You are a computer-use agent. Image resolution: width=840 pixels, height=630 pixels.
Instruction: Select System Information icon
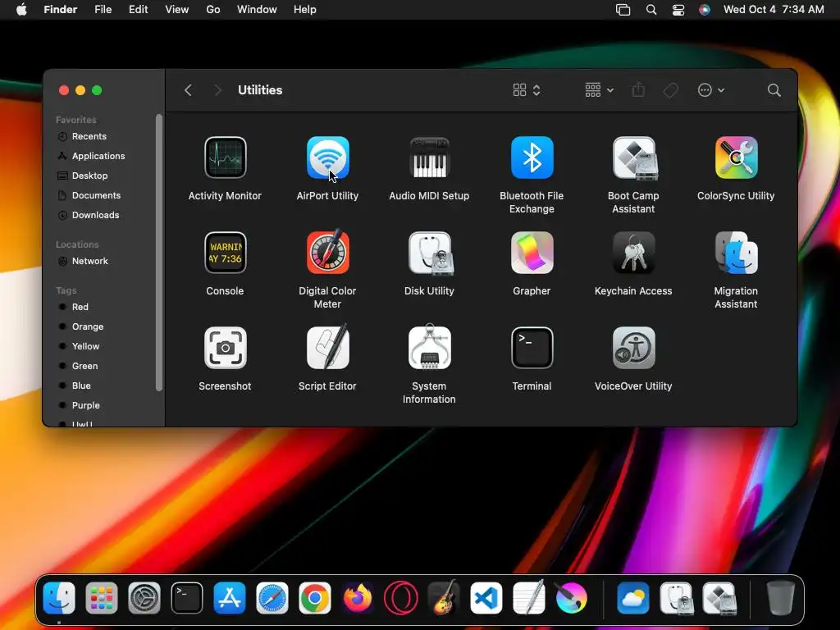pyautogui.click(x=429, y=347)
